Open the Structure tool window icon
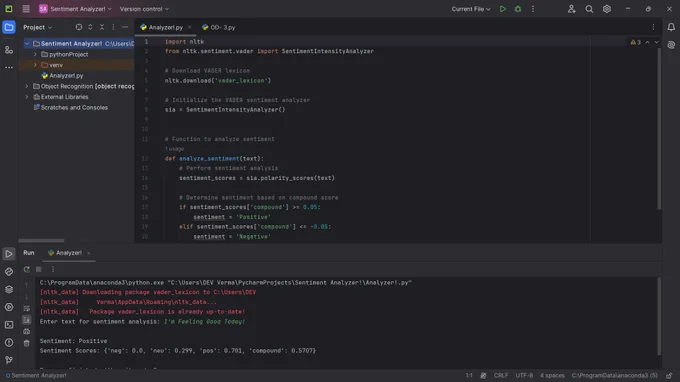 [9, 50]
